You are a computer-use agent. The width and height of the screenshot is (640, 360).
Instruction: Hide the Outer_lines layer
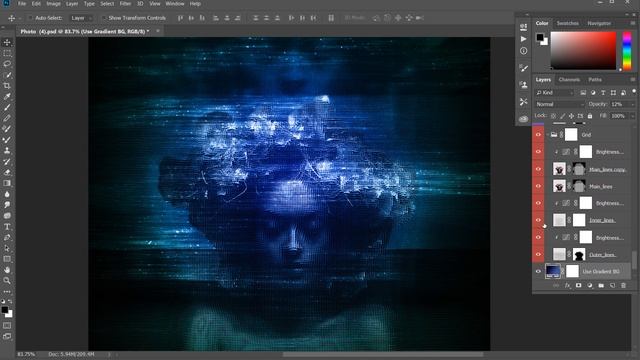538,254
